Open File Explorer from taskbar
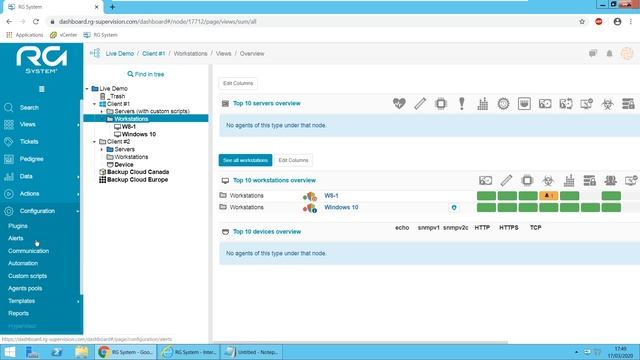 point(82,352)
